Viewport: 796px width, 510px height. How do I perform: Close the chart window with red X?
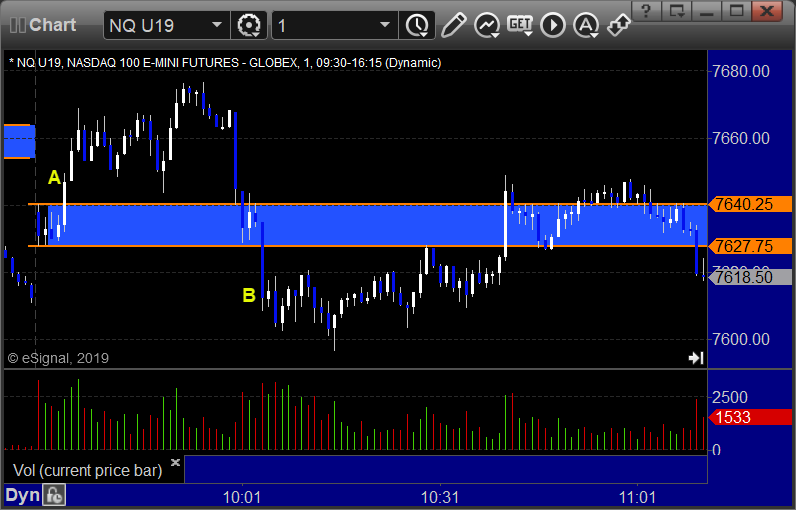tap(767, 10)
